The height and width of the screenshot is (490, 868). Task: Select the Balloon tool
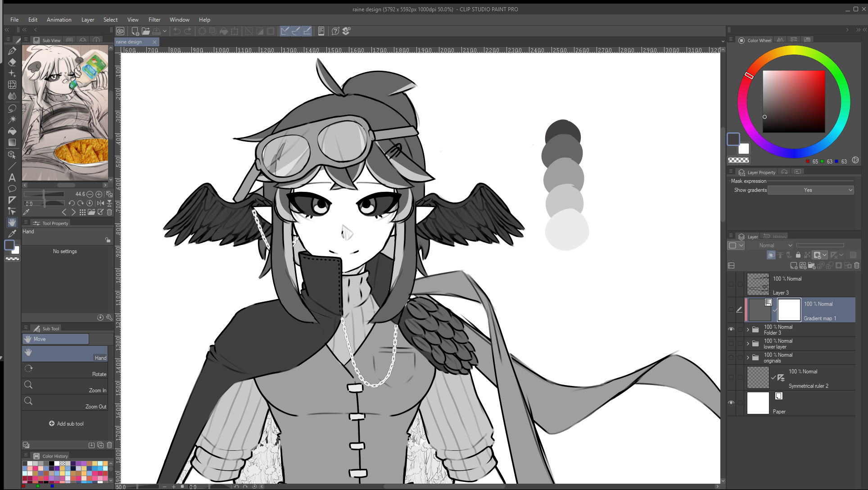[x=12, y=189]
